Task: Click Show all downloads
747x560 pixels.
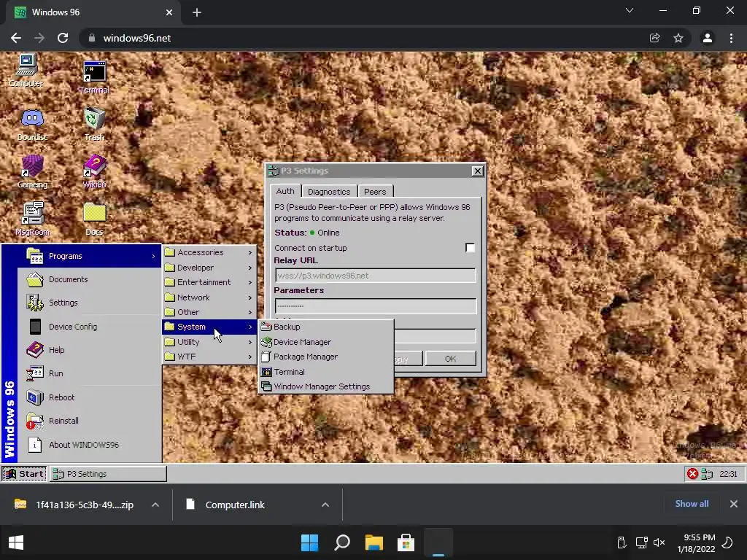Action: coord(692,504)
